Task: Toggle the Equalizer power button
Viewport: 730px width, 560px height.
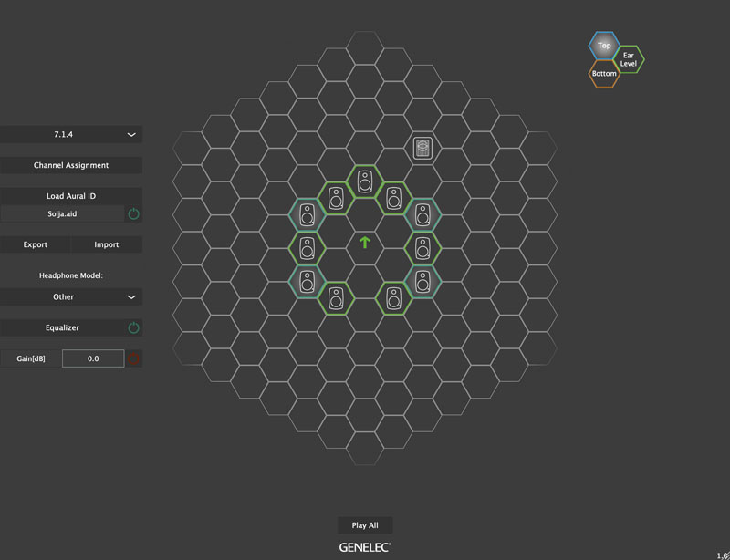Action: pyautogui.click(x=133, y=327)
